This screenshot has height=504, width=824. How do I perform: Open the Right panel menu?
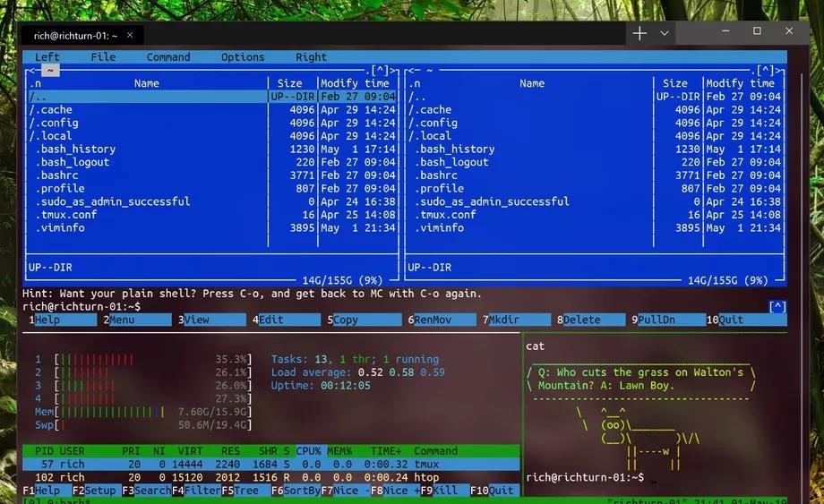311,56
